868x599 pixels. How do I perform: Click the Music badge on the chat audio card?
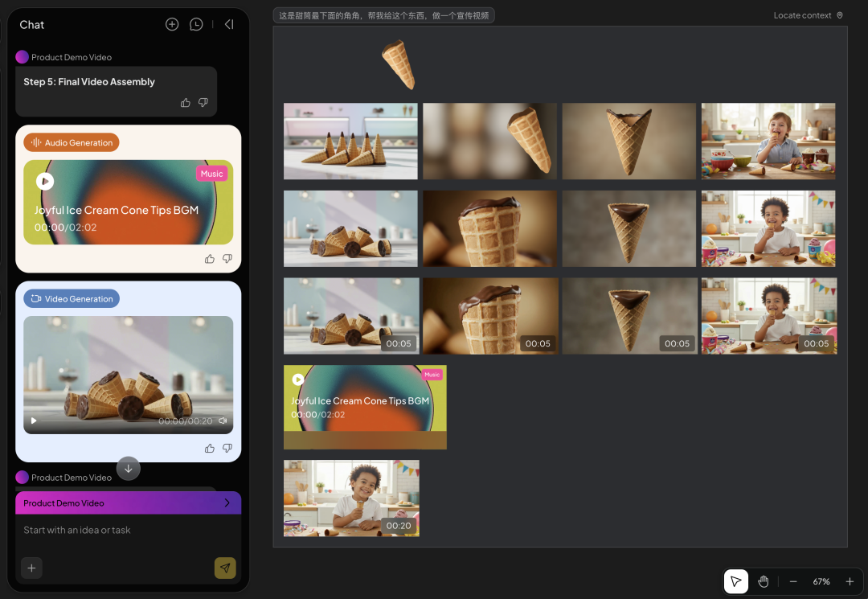(x=212, y=174)
